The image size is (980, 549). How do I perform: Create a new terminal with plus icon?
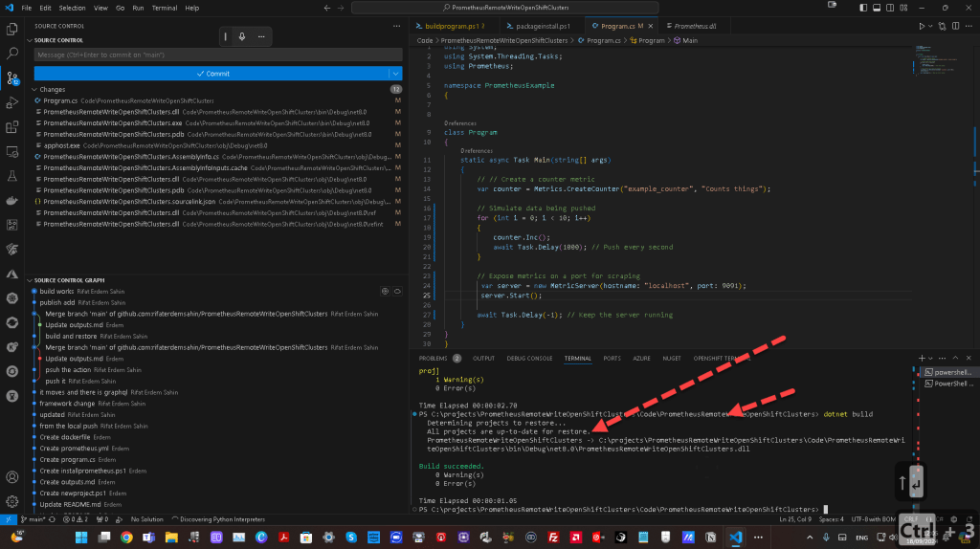[922, 359]
